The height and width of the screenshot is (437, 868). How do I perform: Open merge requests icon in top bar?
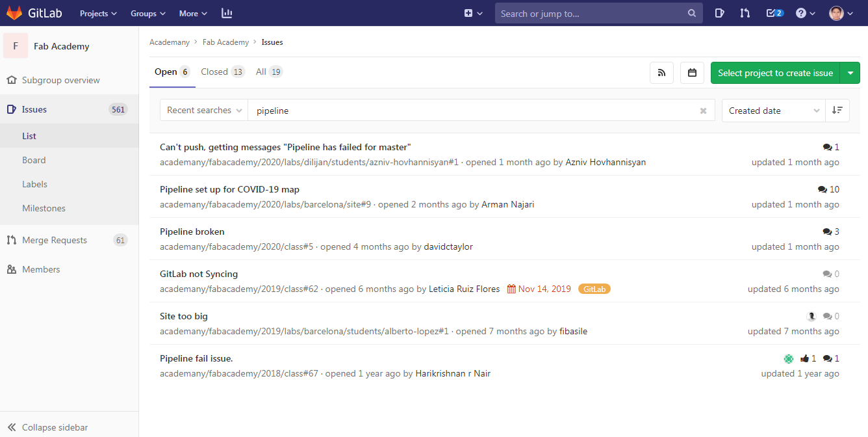[x=745, y=13]
